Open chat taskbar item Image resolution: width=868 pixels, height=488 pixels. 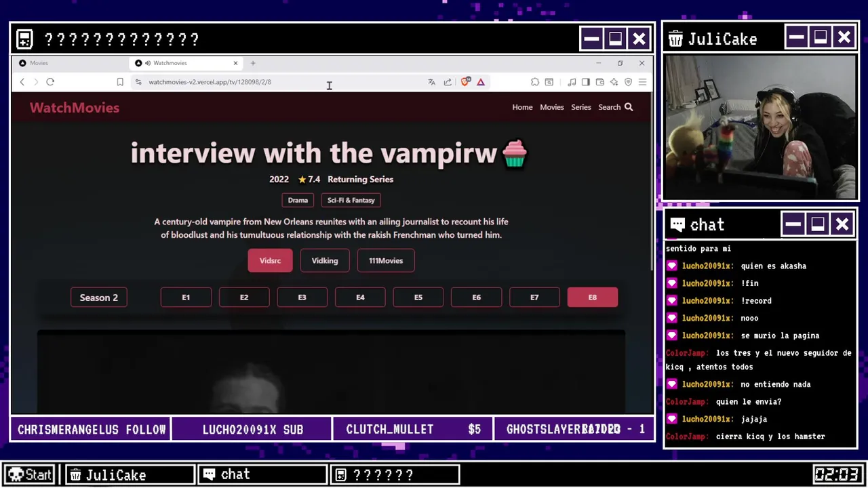[262, 474]
